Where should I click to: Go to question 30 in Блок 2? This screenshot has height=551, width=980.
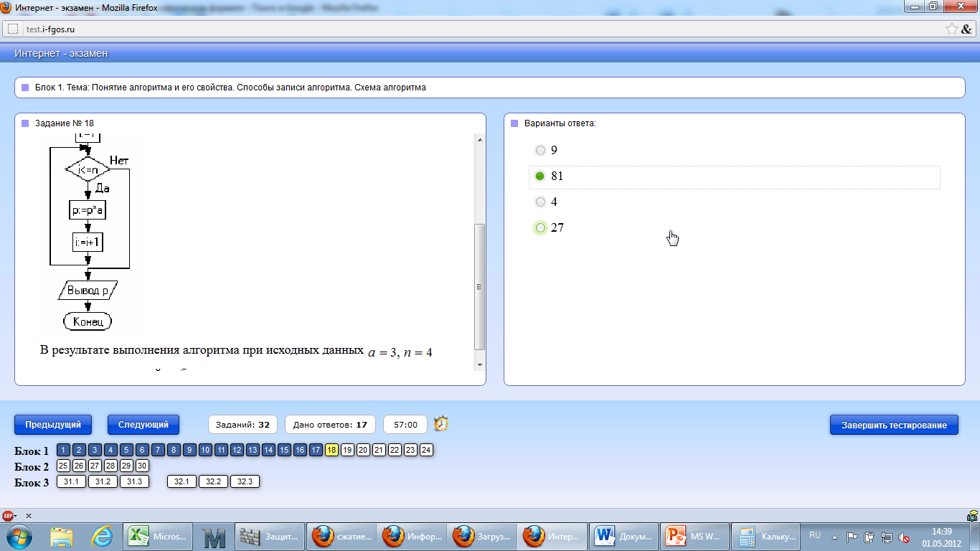coord(142,466)
